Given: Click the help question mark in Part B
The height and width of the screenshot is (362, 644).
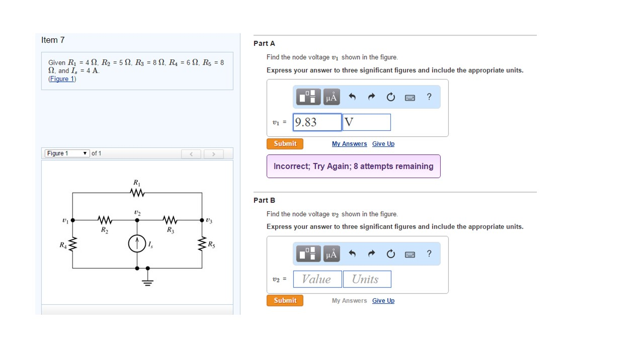Looking at the screenshot, I should [x=429, y=253].
